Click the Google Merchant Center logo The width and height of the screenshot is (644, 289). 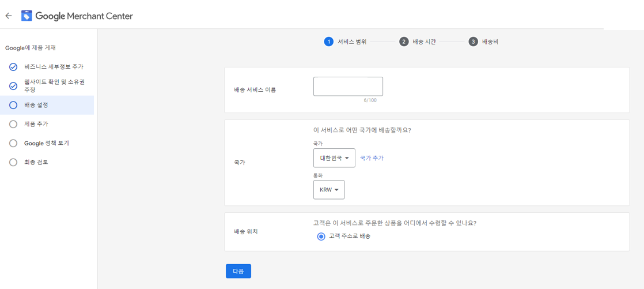pyautogui.click(x=26, y=16)
